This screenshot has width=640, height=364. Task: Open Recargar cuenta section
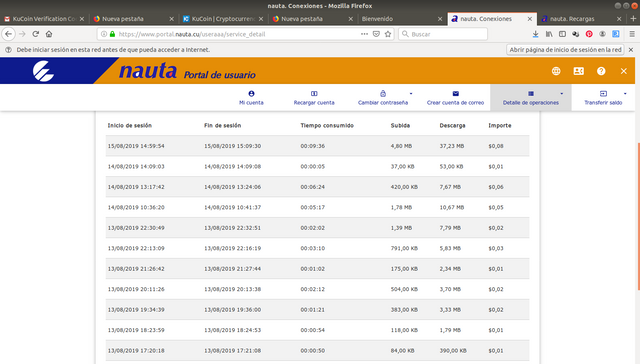click(x=314, y=98)
